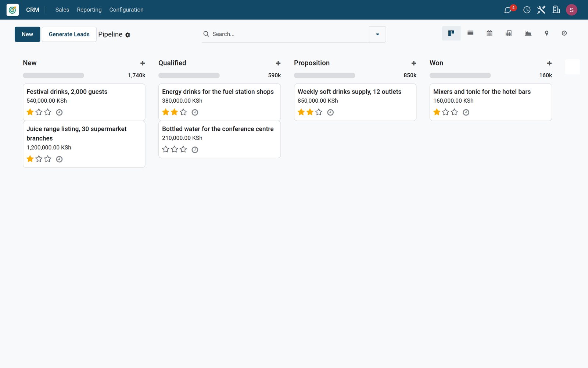Open activity clock on Weekly soft drinks card
Image resolution: width=588 pixels, height=368 pixels.
[330, 113]
